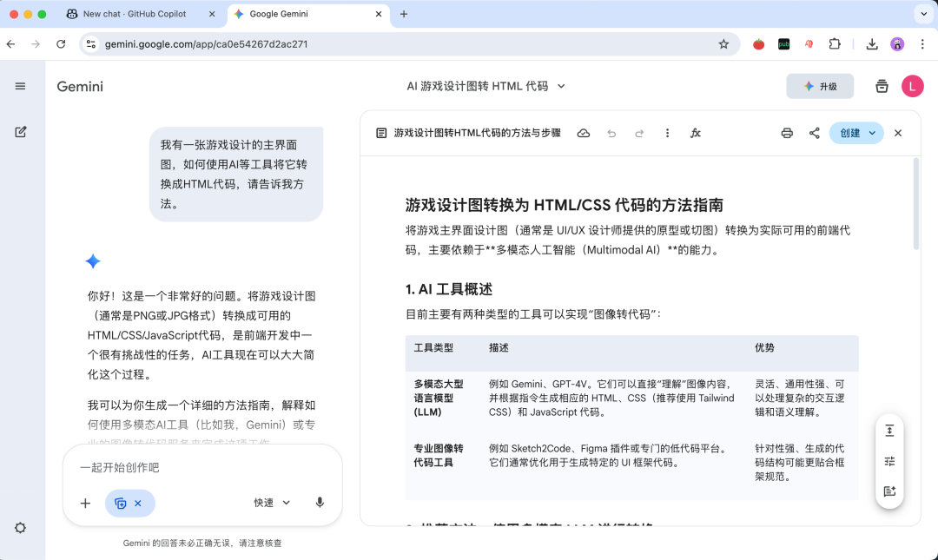
Task: Open the 创建 dropdown button
Action: (x=856, y=133)
